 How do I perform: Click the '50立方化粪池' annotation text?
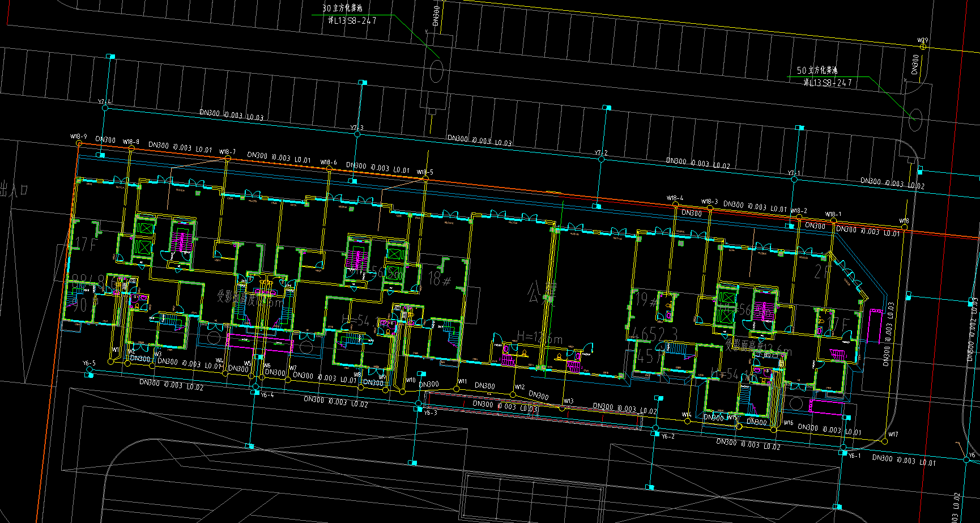coord(817,70)
